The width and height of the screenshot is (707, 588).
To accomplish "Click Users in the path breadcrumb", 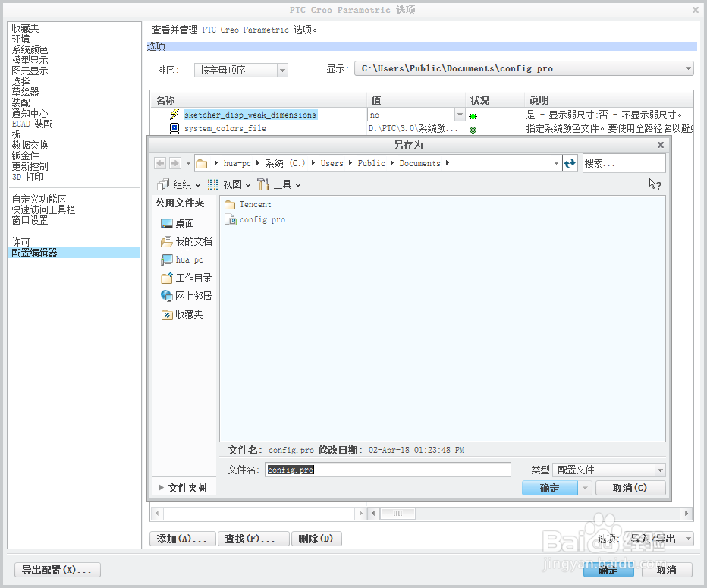I will tap(332, 163).
